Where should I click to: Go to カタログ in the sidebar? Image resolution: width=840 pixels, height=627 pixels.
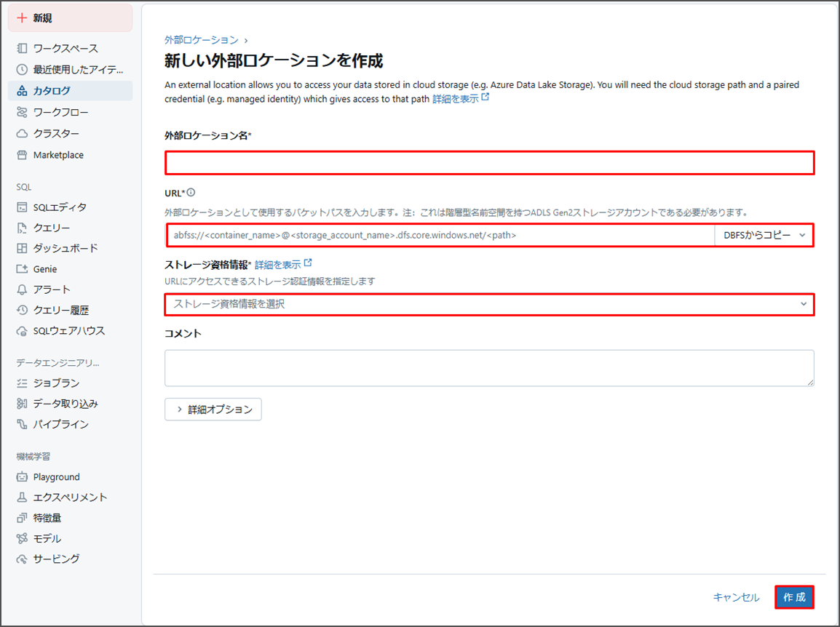[x=70, y=90]
